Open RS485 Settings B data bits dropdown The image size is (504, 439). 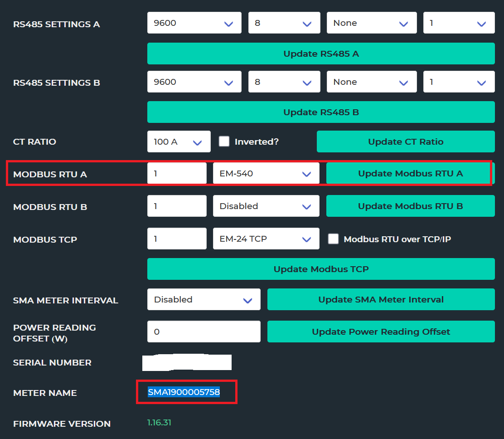284,82
